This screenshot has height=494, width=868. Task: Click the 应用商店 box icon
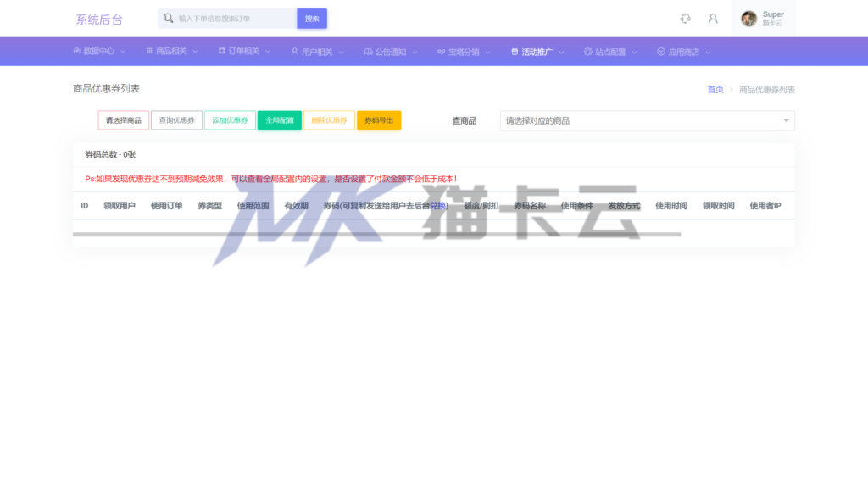(661, 52)
